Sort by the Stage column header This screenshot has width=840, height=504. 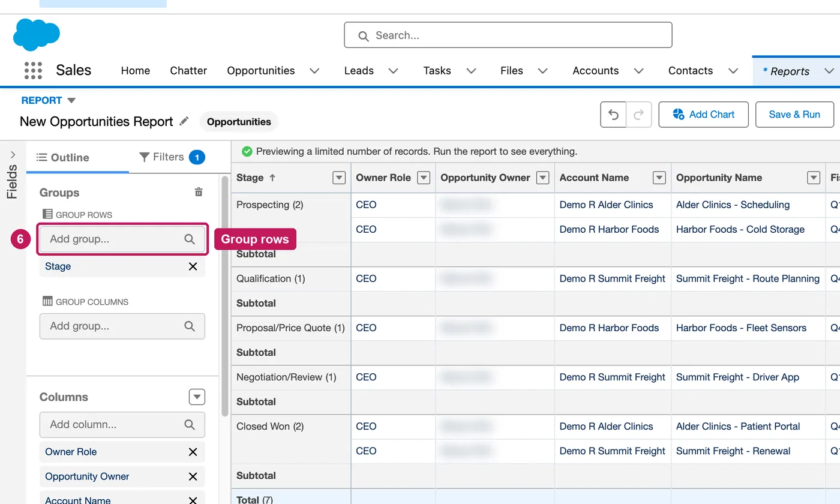tap(256, 178)
